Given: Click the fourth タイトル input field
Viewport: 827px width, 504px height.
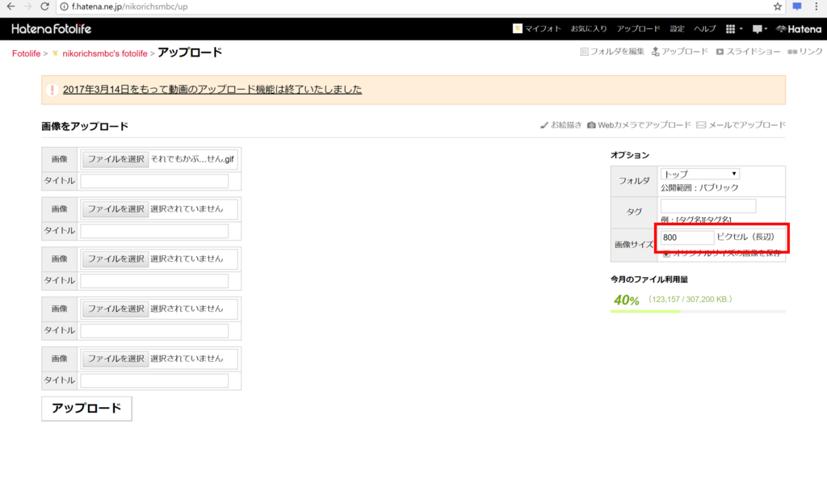Looking at the screenshot, I should [x=154, y=330].
